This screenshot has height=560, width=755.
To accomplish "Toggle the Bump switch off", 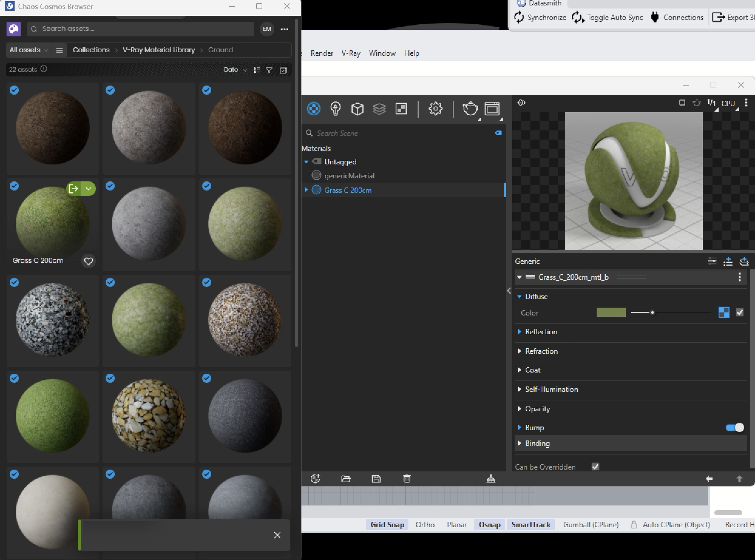I will (x=735, y=428).
